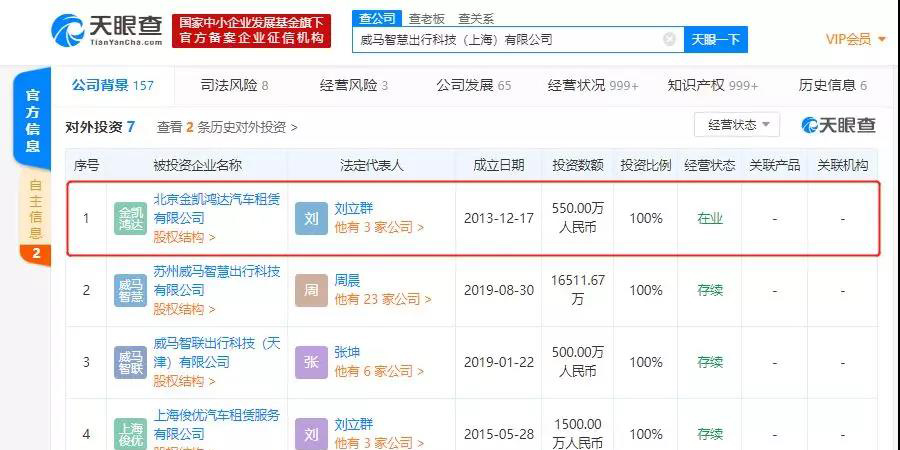The image size is (900, 450).
Task: Open the 公司发展 65 tab
Action: tap(474, 86)
